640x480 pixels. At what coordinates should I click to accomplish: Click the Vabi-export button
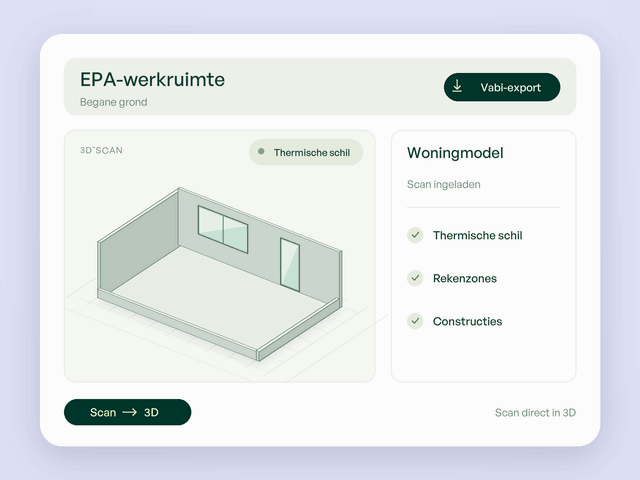point(502,87)
